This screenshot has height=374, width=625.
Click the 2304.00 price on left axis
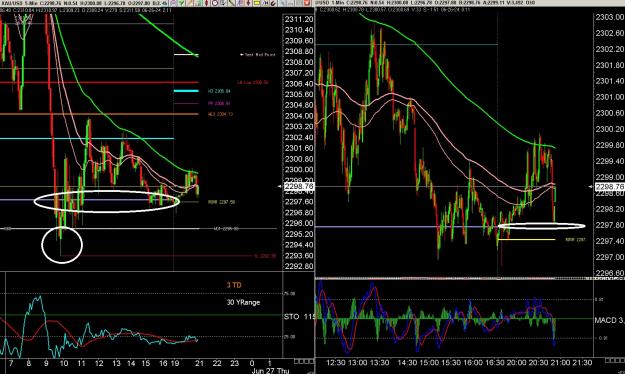point(299,116)
